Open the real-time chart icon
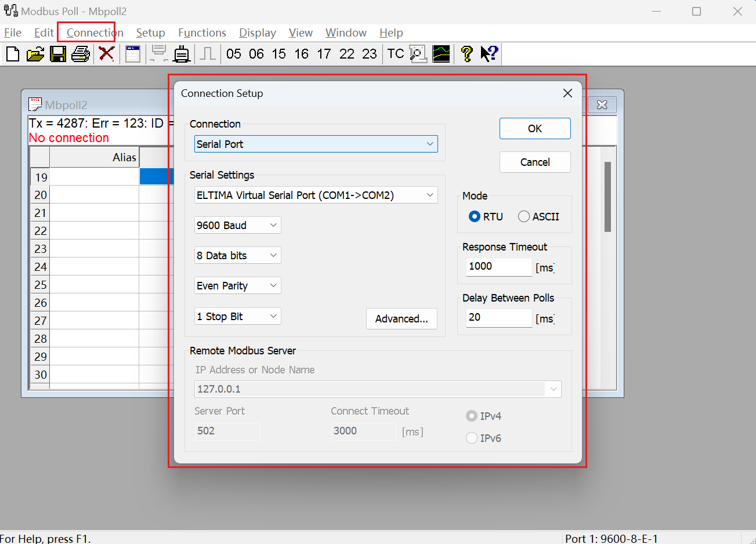 pyautogui.click(x=441, y=54)
